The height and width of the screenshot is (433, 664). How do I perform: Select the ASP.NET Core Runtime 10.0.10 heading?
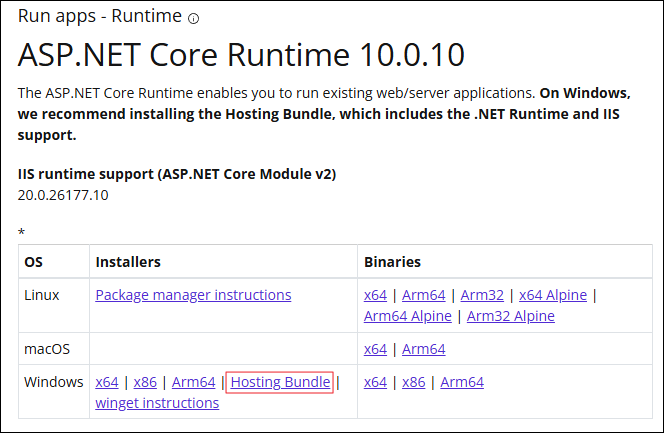pyautogui.click(x=241, y=55)
